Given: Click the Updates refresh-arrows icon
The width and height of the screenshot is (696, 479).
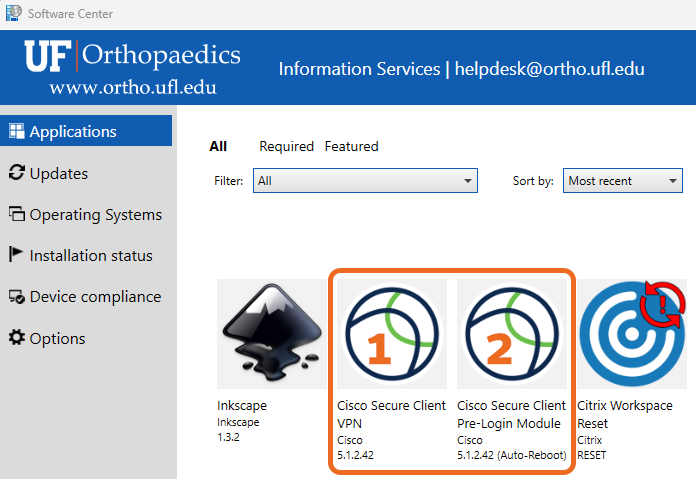Looking at the screenshot, I should [x=17, y=172].
